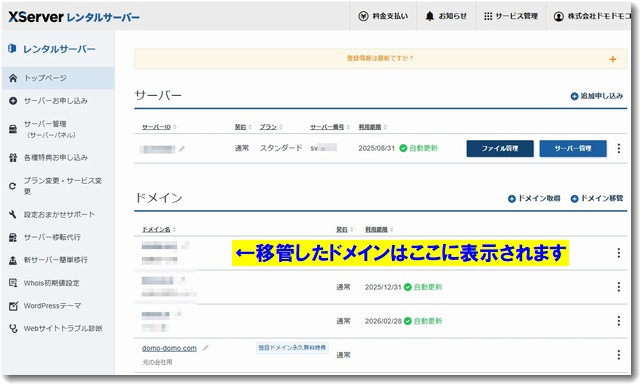Sort domains by 利用期限 column header
Viewport: 640px width, 384px height.
379,229
